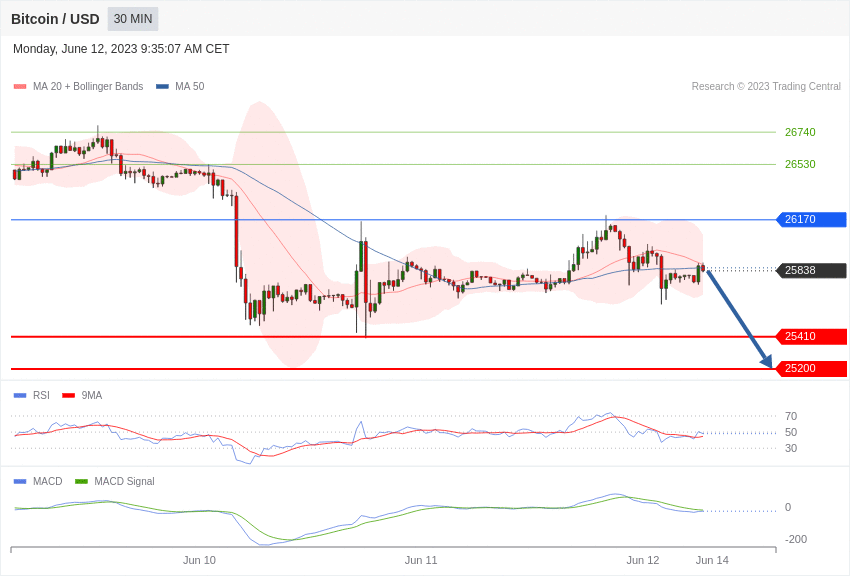Viewport: 850px width, 576px height.
Task: Click the red 25410 support price tag
Action: 812,336
